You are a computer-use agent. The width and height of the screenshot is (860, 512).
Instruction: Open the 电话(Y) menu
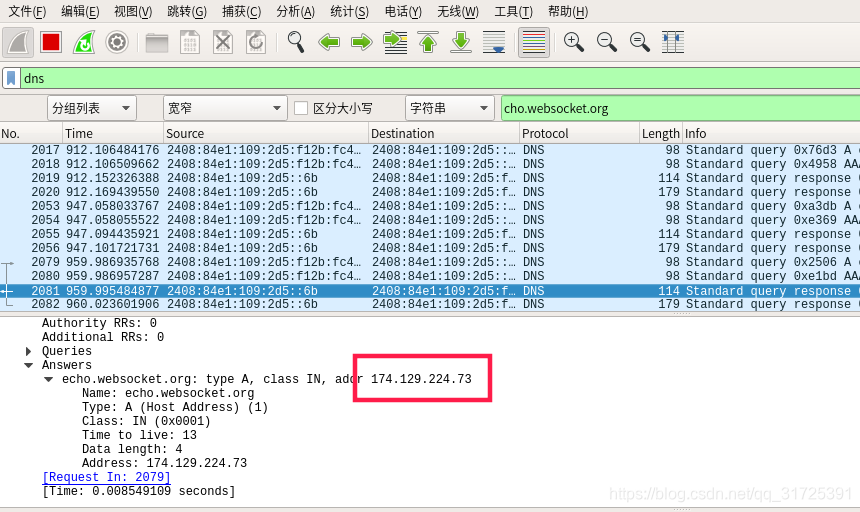(403, 11)
